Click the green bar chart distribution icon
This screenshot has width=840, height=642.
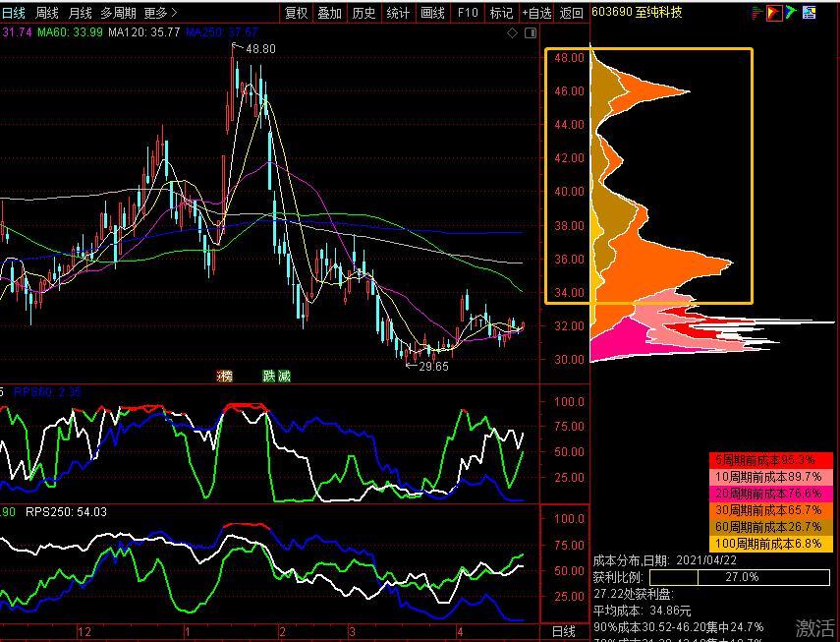point(756,13)
